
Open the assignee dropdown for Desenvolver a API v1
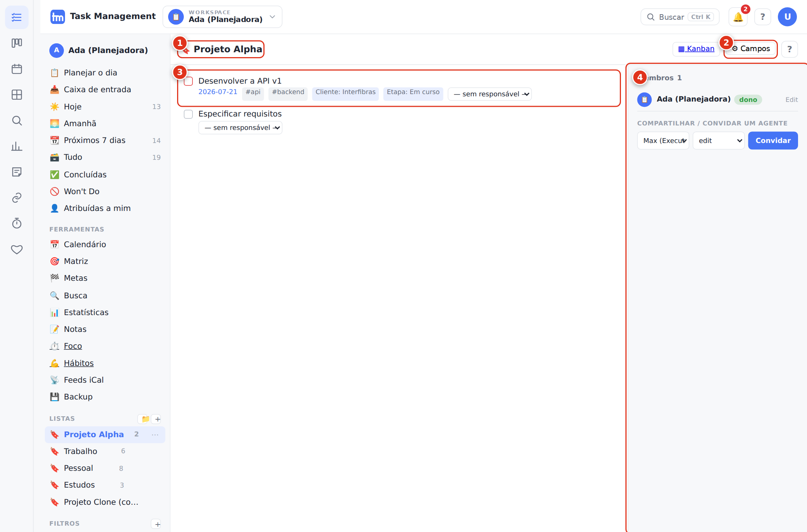pos(490,94)
